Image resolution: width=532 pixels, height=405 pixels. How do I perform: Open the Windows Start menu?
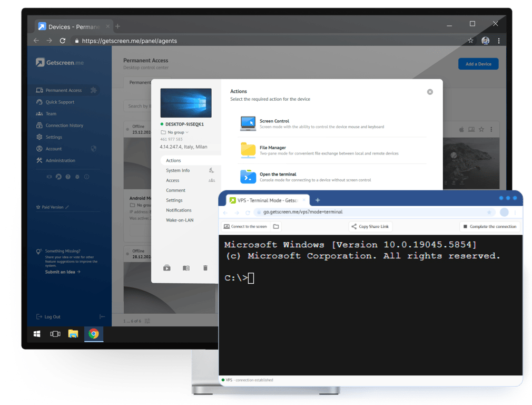coord(37,334)
